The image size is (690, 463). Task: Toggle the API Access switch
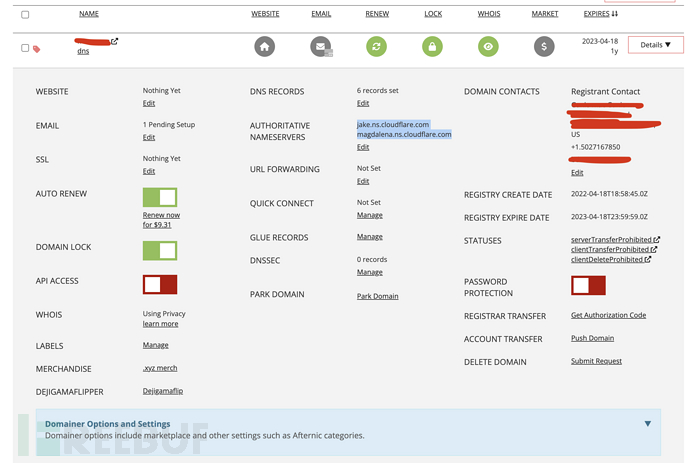click(160, 284)
